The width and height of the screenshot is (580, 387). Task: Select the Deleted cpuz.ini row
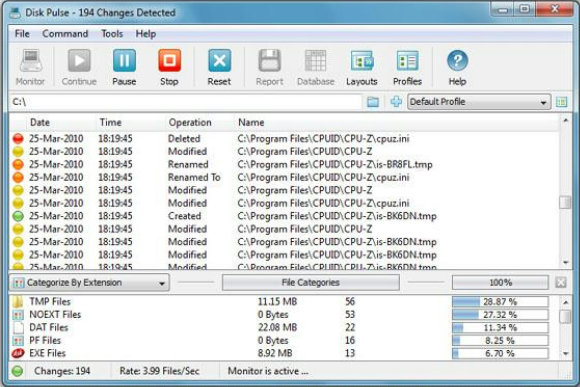pyautogui.click(x=284, y=139)
